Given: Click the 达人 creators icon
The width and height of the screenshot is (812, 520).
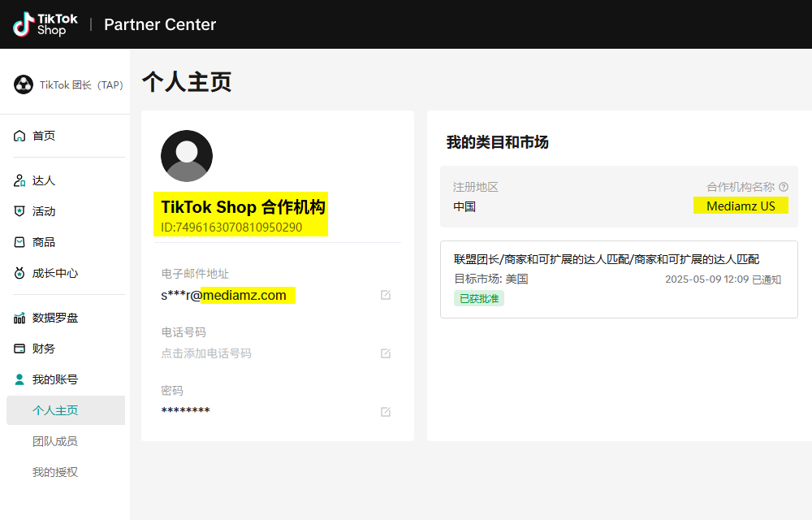Looking at the screenshot, I should [x=19, y=180].
